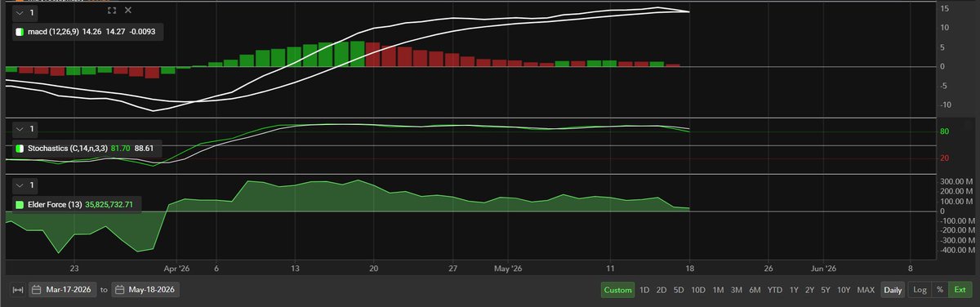Maximize the MACD indicator panel

pyautogui.click(x=113, y=11)
